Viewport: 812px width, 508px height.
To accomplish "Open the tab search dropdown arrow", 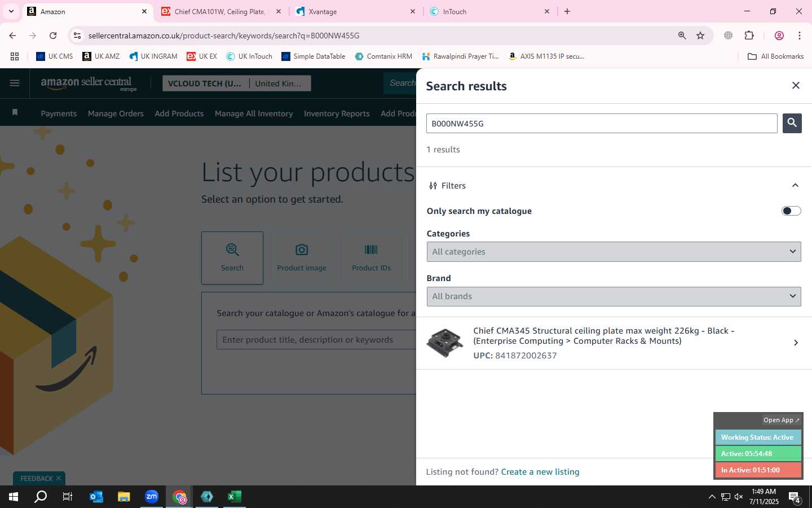I will [x=11, y=11].
